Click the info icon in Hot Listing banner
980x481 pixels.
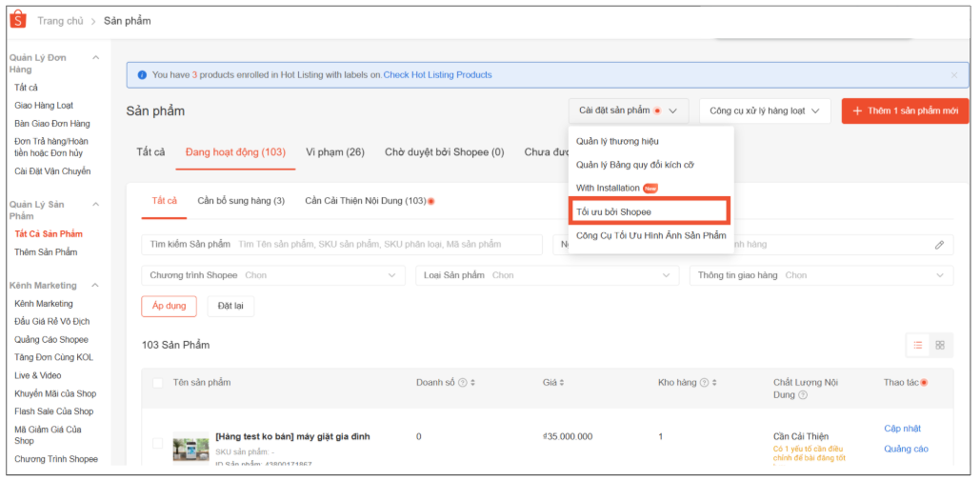click(x=142, y=75)
